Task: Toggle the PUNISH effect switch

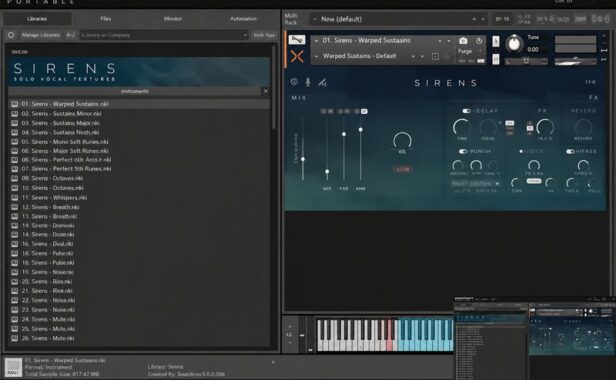Action: pyautogui.click(x=462, y=151)
